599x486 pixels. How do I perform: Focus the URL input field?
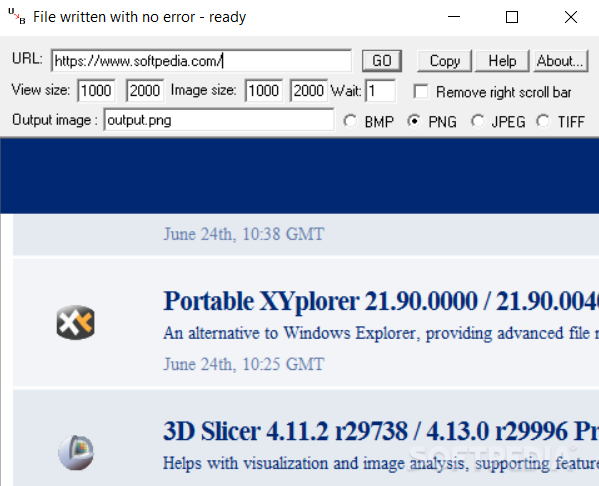point(201,61)
